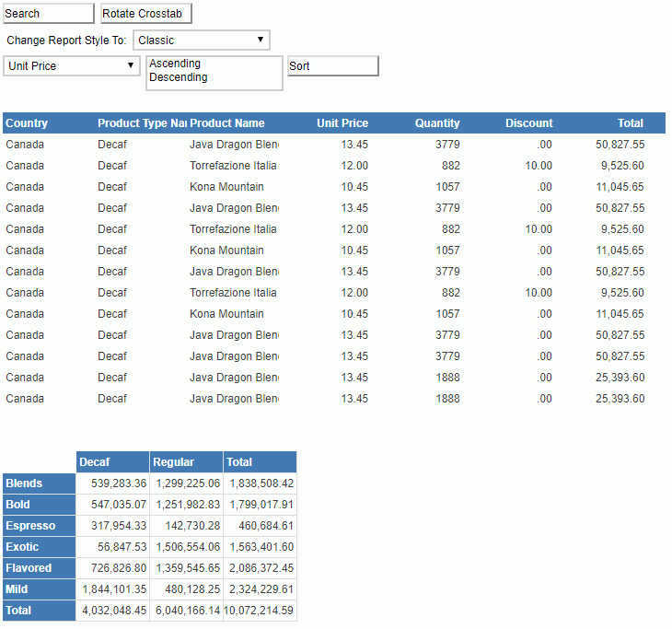Click the Search button
The width and height of the screenshot is (672, 629).
[49, 14]
